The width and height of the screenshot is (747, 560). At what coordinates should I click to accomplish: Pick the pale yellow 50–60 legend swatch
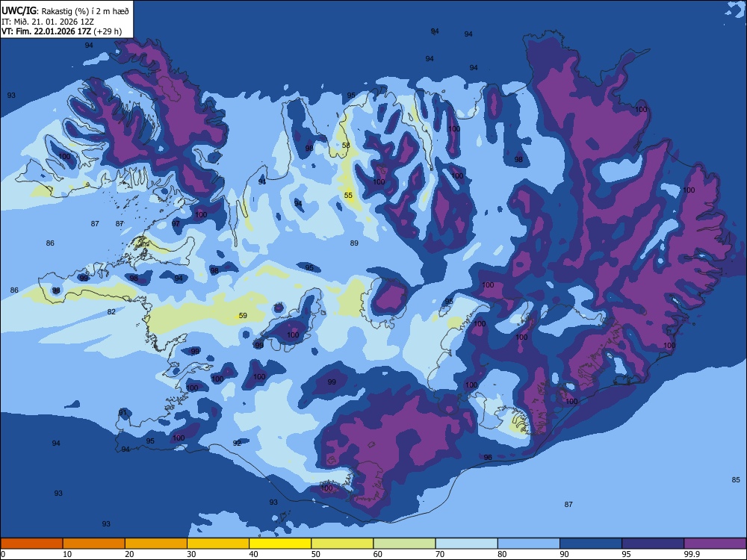tap(342, 544)
